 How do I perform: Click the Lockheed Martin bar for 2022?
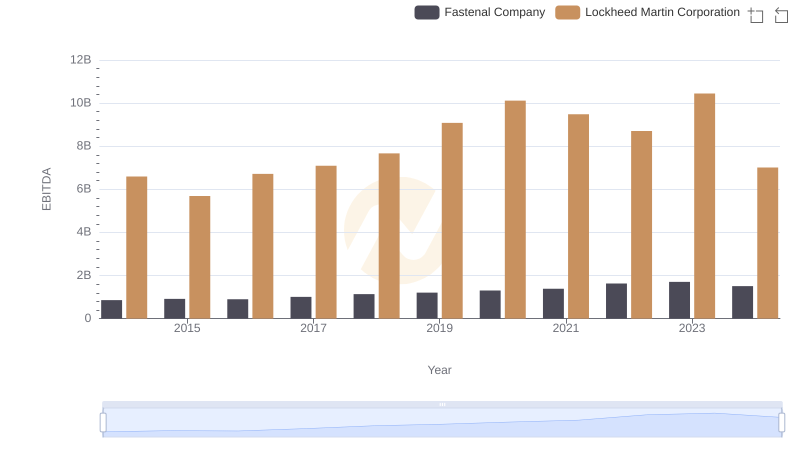click(x=641, y=224)
